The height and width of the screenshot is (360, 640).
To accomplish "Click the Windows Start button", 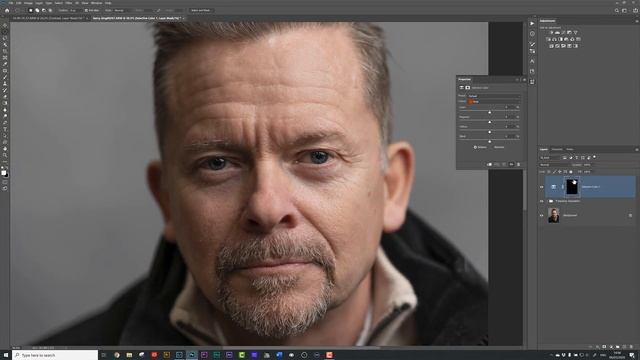I will tap(6, 355).
